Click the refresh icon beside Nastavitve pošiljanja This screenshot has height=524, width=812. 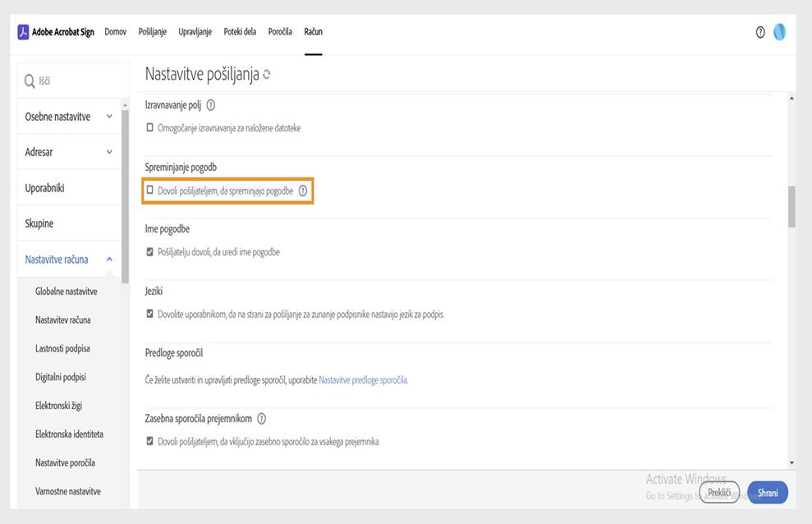pyautogui.click(x=267, y=75)
